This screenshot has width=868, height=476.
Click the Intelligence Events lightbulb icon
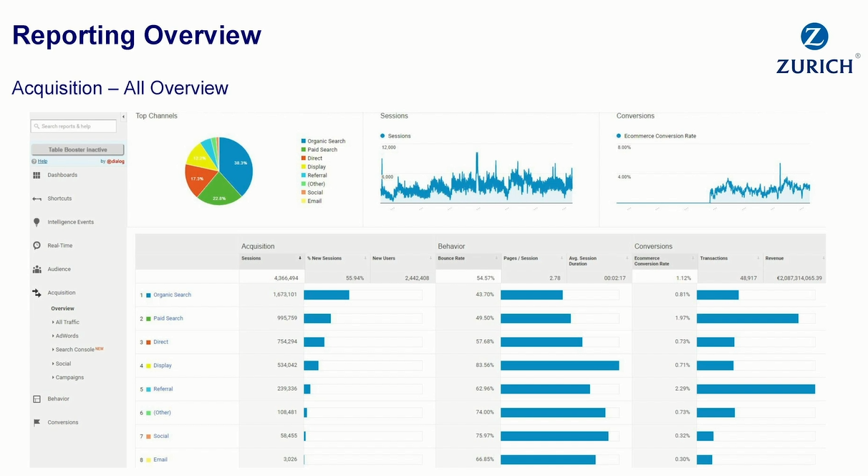[x=37, y=222]
